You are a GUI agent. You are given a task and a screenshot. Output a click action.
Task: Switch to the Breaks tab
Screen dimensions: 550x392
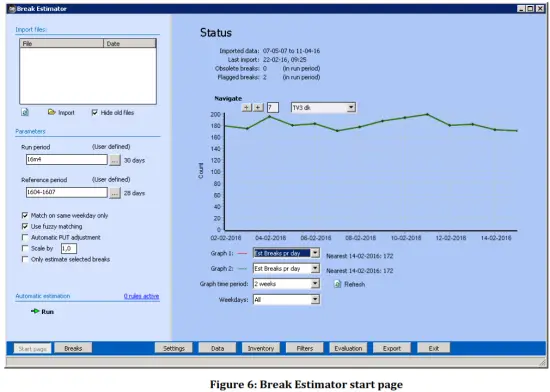tap(73, 348)
